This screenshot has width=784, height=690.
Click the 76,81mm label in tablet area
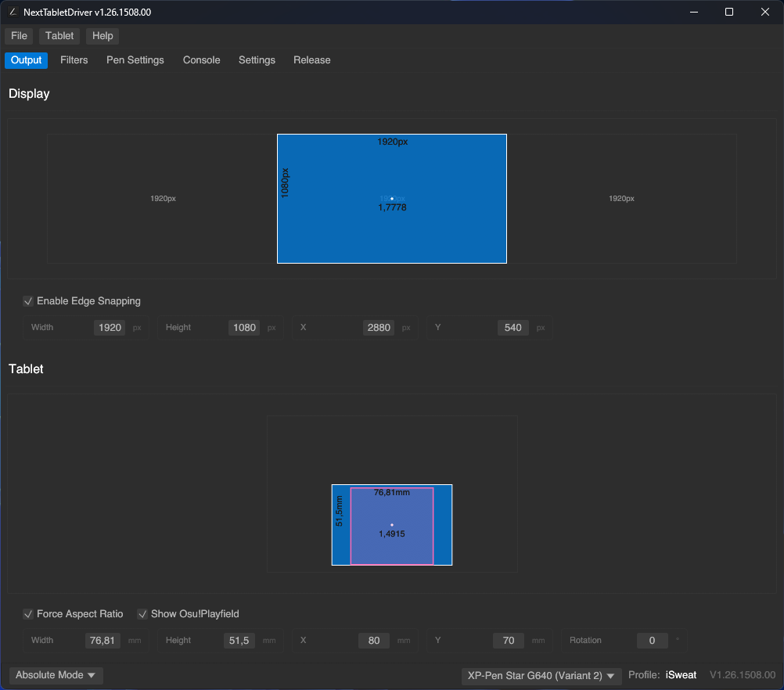click(392, 493)
